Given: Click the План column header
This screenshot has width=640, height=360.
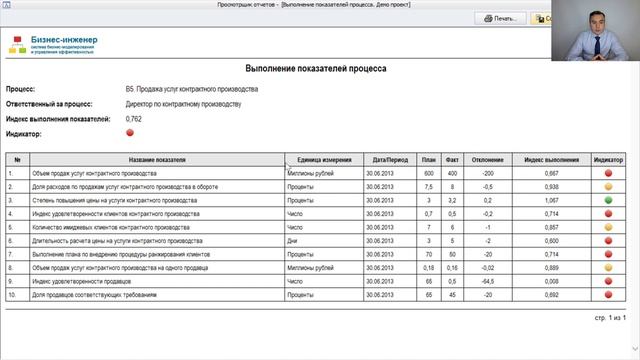Looking at the screenshot, I should pos(429,160).
